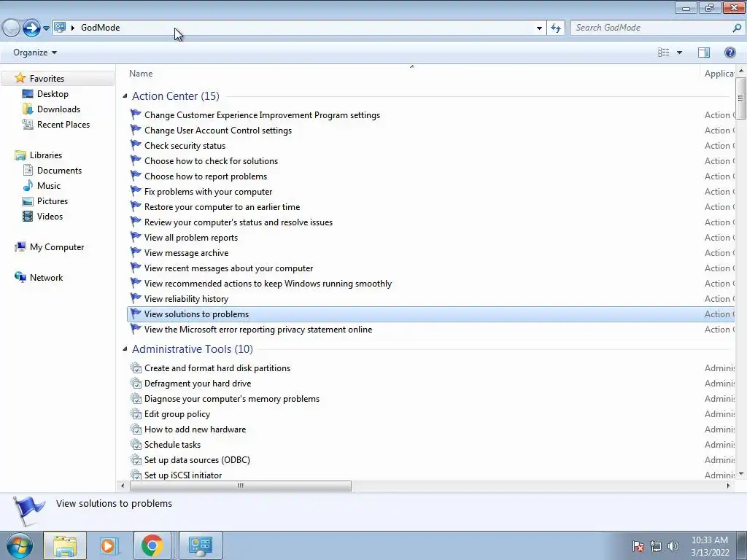Open the recent pages dropdown arrow

46,28
